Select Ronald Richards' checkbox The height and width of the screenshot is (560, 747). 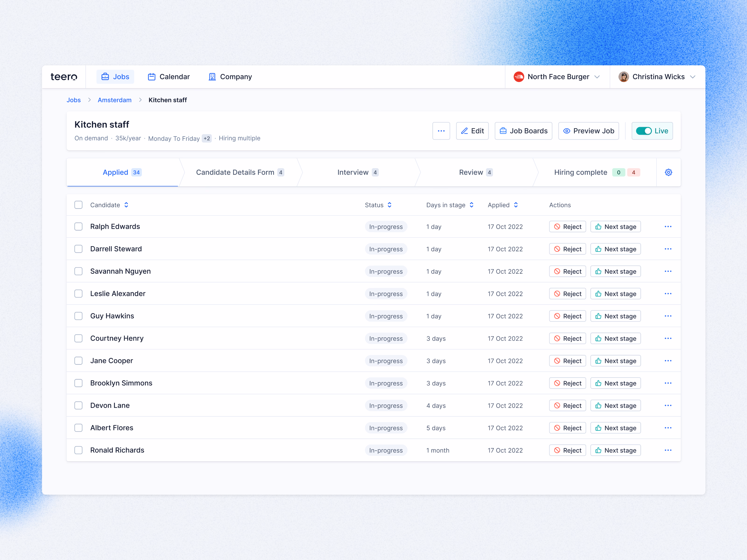(x=78, y=450)
